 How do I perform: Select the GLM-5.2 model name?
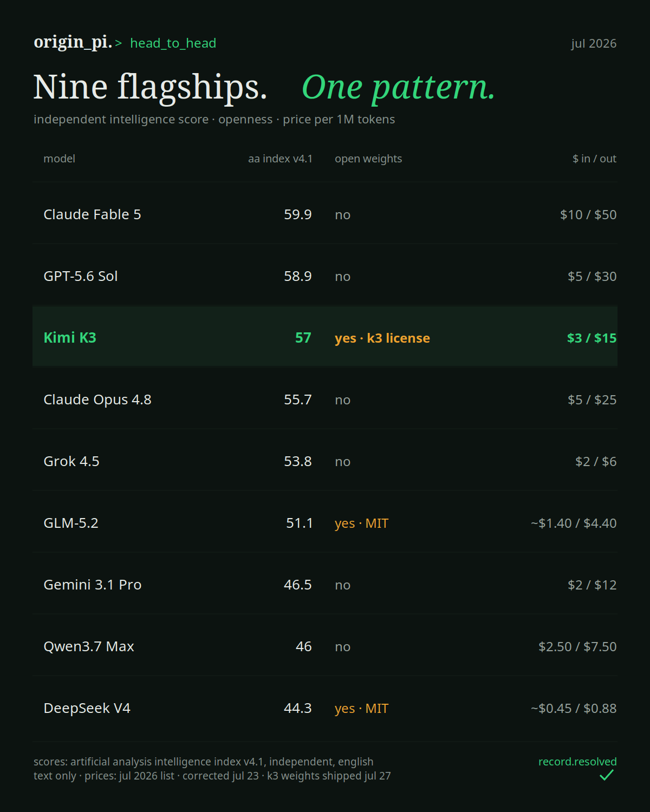point(71,523)
